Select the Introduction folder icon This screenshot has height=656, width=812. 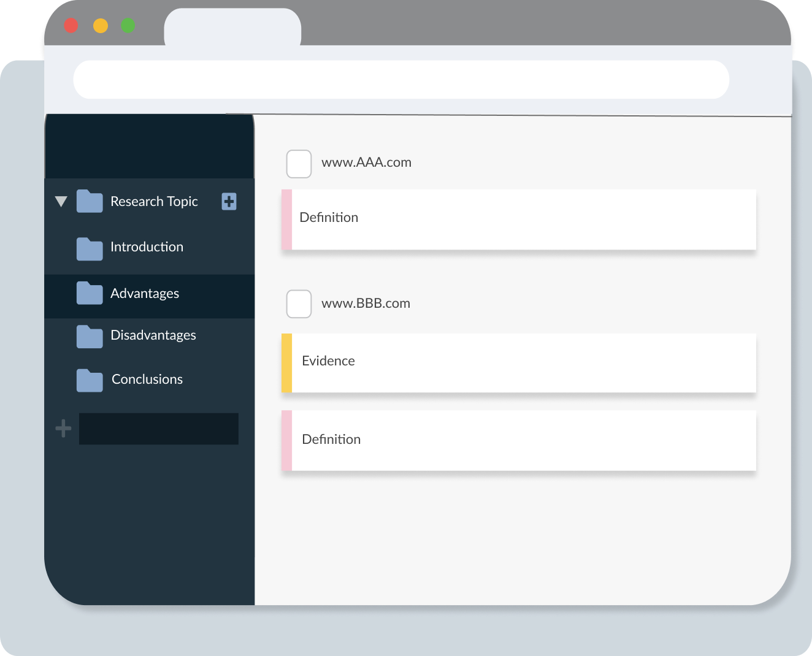(89, 248)
